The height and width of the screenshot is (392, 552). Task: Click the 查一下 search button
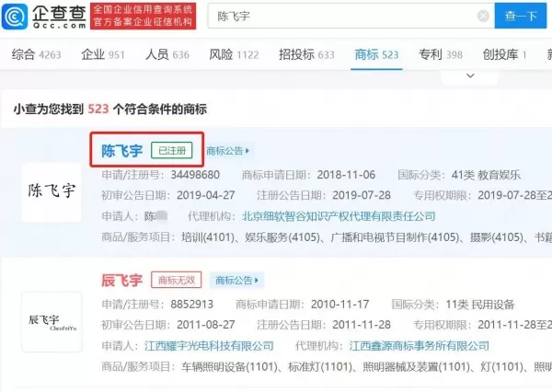pyautogui.click(x=521, y=16)
